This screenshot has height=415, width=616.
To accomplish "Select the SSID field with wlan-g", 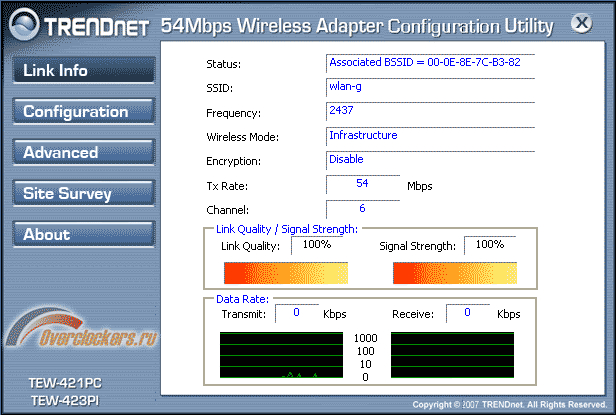I will pos(430,87).
